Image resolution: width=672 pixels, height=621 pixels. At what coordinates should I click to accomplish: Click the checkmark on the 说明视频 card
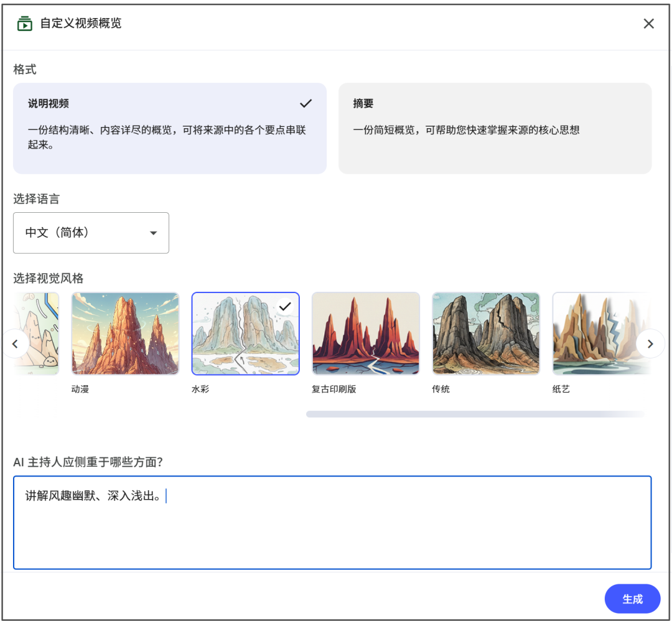pyautogui.click(x=306, y=103)
